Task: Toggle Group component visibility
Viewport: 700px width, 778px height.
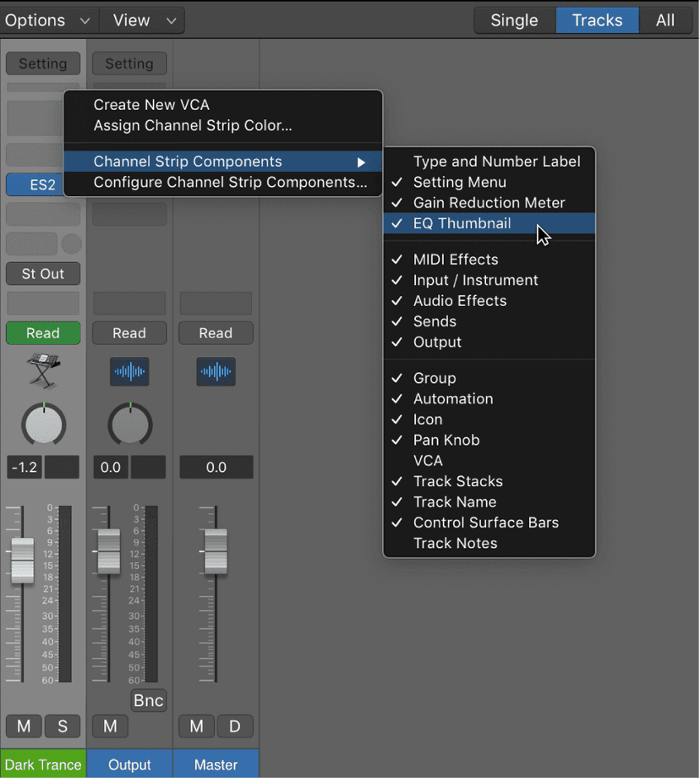Action: point(489,378)
